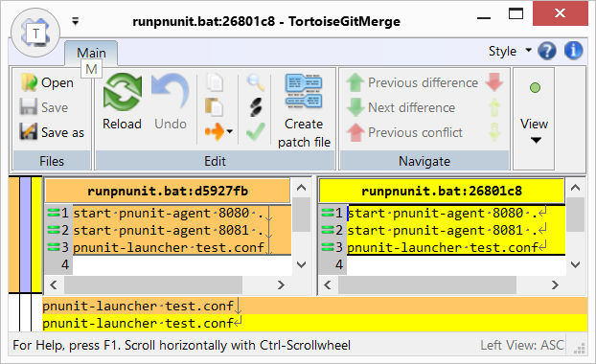Switch to the Main ribbon tab

coord(91,53)
